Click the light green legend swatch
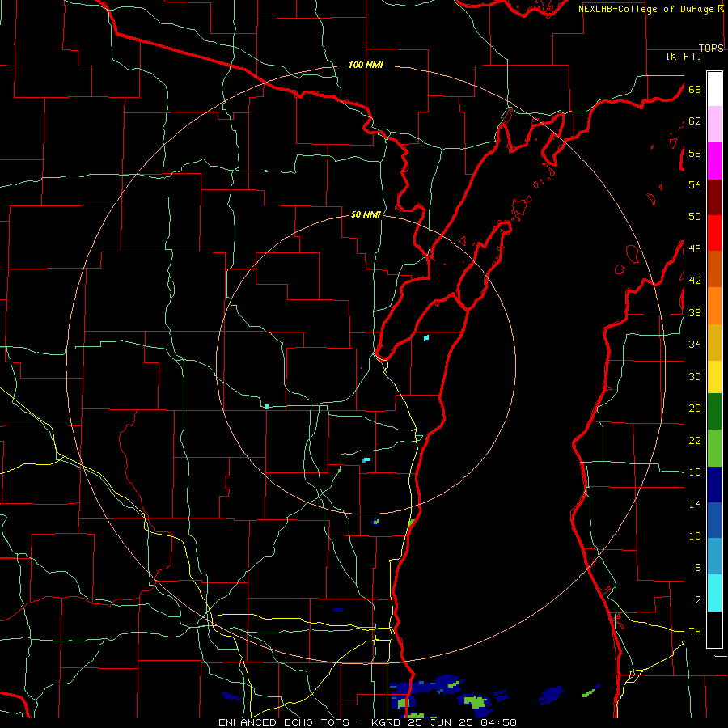 coord(714,448)
